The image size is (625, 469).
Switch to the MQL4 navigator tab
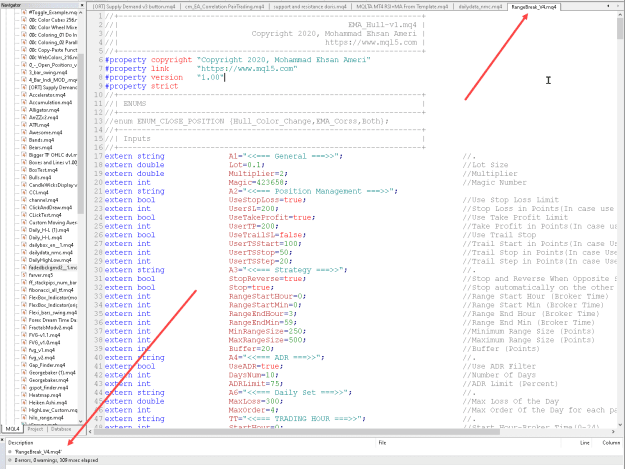point(12,429)
